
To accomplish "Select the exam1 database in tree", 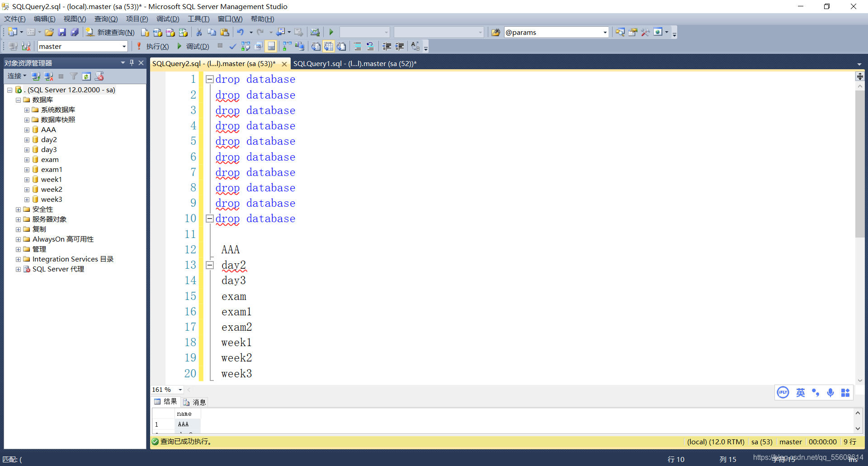I will (52, 170).
